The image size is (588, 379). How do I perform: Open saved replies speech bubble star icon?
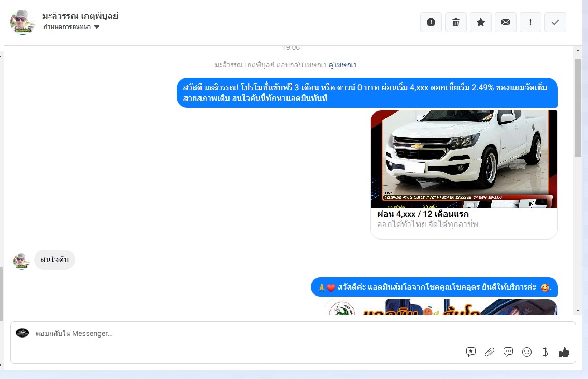pos(471,352)
